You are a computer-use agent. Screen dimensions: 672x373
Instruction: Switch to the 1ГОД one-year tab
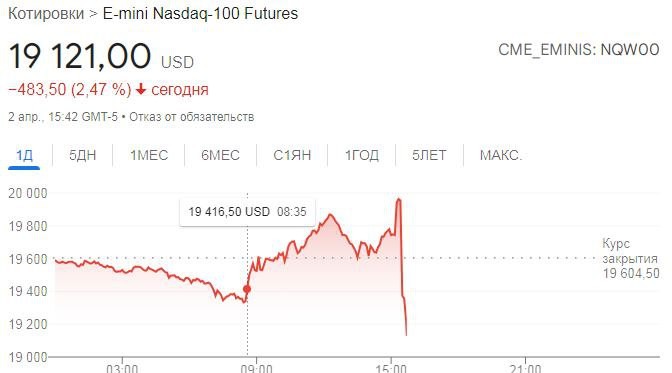tap(362, 155)
